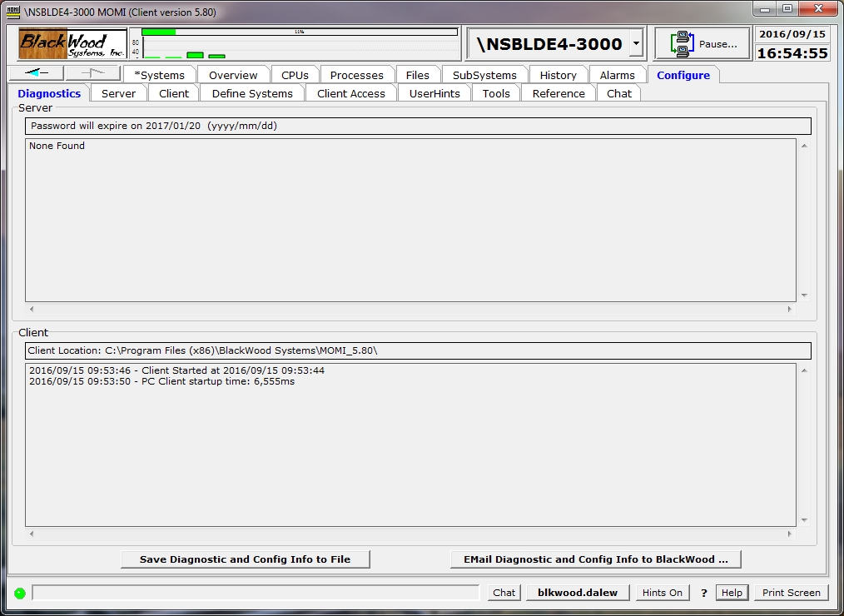
Task: Click the Pause button with computers icon
Action: (703, 44)
